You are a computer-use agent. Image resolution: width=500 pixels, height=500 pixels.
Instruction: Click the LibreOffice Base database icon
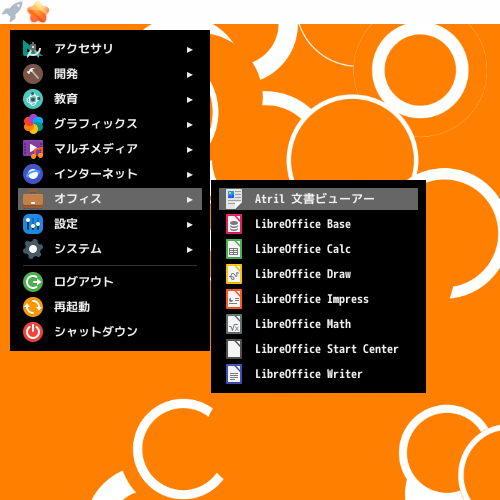(234, 224)
